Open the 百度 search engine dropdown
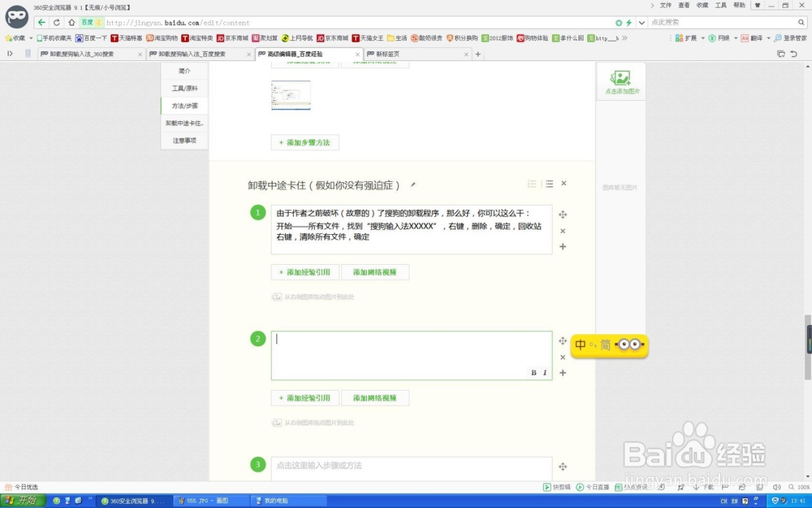Screen dimensions: 812x508 pyautogui.click(x=89, y=23)
